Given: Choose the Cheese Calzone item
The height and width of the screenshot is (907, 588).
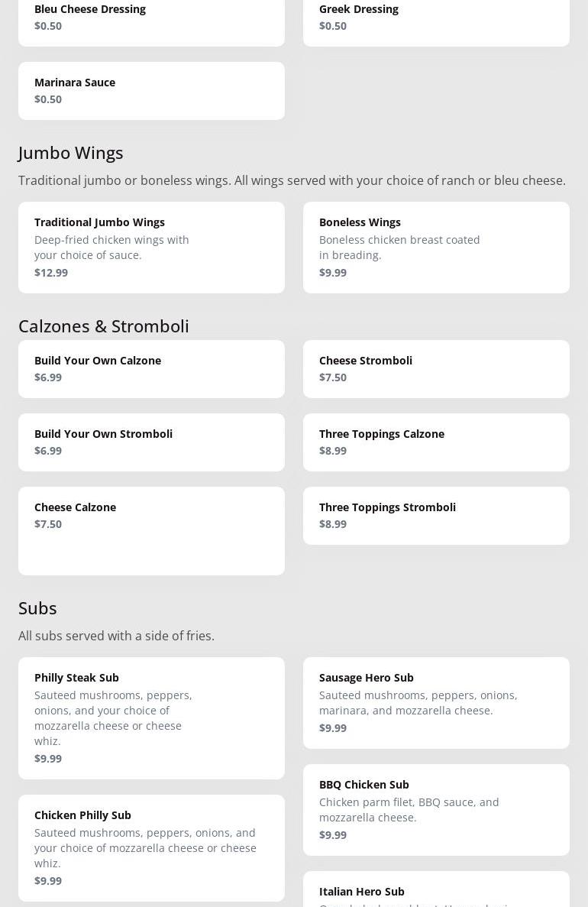Looking at the screenshot, I should click(x=151, y=530).
